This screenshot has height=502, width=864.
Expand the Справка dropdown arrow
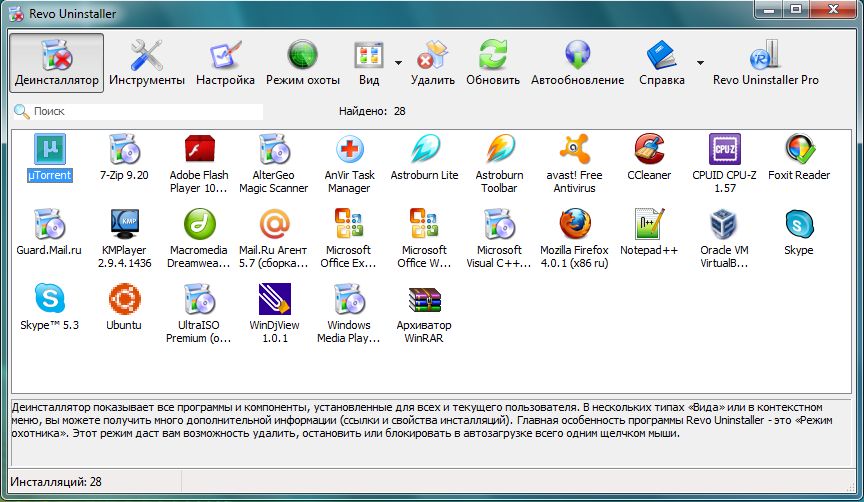pos(700,63)
